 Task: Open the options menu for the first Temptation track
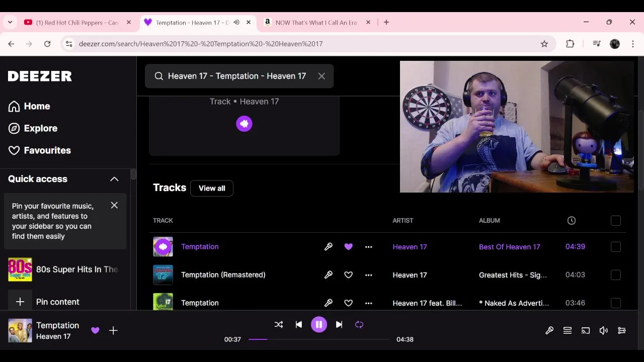click(x=369, y=247)
